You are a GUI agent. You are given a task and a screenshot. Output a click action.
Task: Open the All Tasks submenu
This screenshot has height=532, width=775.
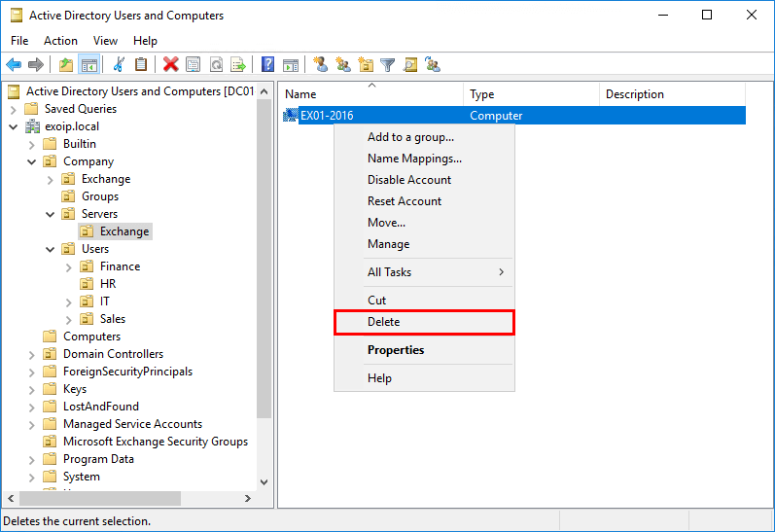(424, 272)
